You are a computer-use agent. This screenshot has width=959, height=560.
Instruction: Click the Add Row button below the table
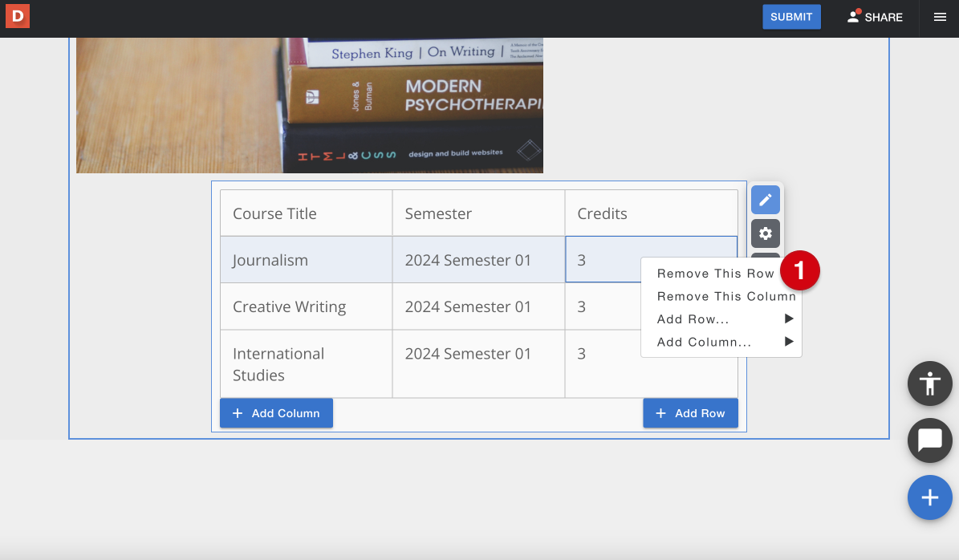[x=690, y=412]
